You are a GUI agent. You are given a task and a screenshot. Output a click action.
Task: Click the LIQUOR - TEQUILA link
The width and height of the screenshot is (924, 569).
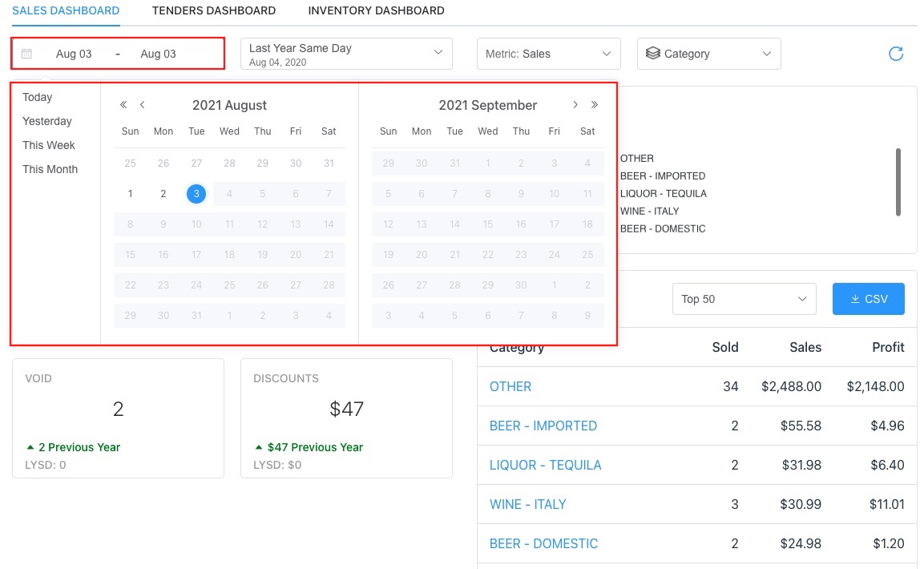tap(545, 465)
